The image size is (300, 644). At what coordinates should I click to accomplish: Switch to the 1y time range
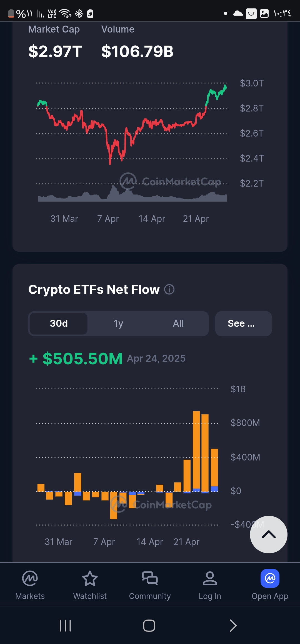(118, 323)
